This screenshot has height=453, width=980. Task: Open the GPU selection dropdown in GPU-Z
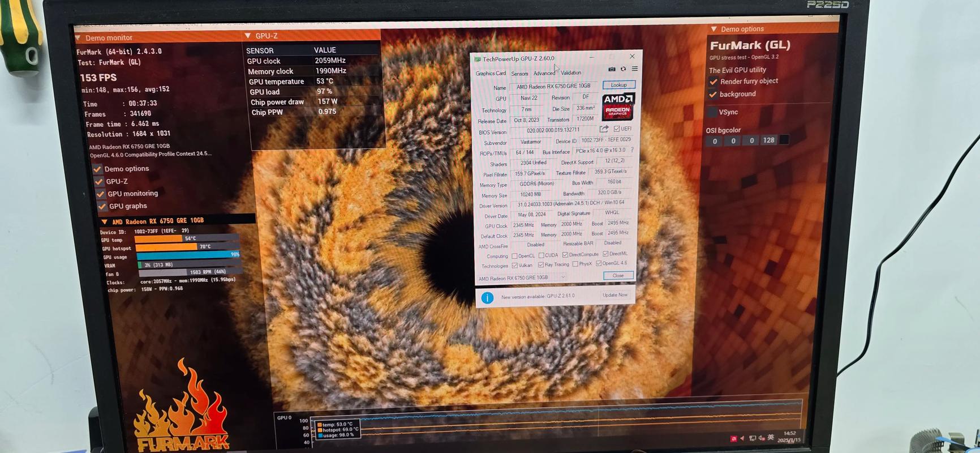tap(562, 277)
